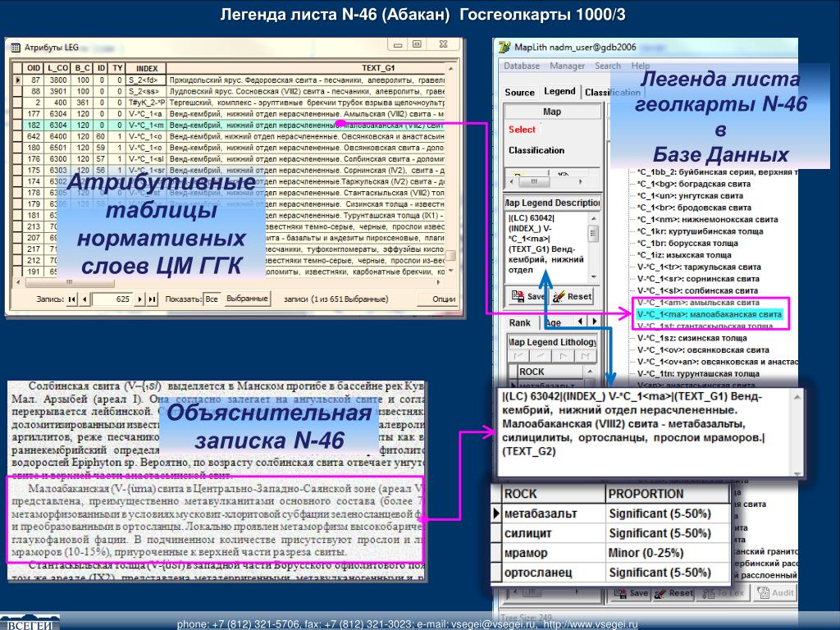
Task: Open the Search menu in MapLith
Action: pyautogui.click(x=608, y=66)
